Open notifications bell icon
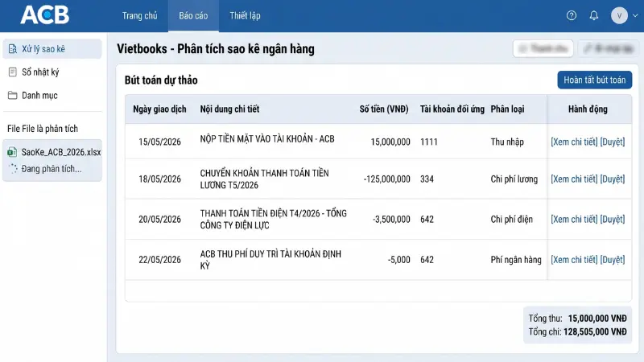 [594, 15]
